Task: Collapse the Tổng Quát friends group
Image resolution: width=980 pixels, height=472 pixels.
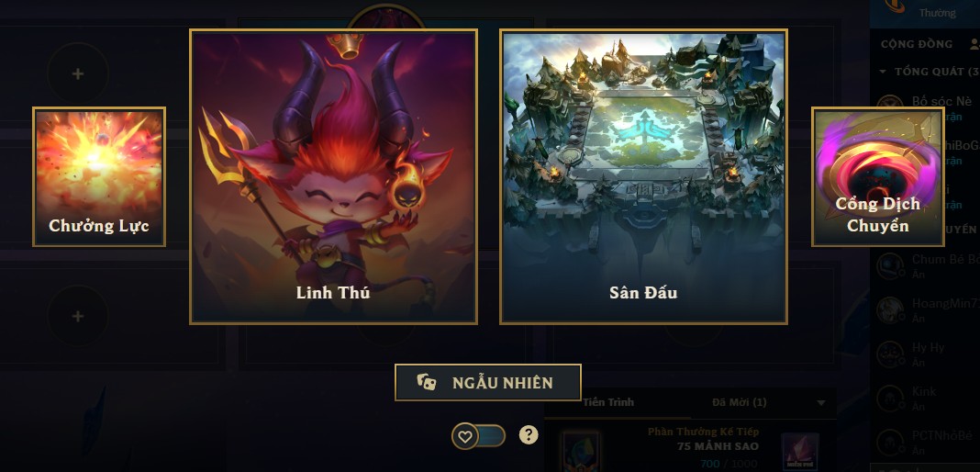Action: (x=883, y=72)
